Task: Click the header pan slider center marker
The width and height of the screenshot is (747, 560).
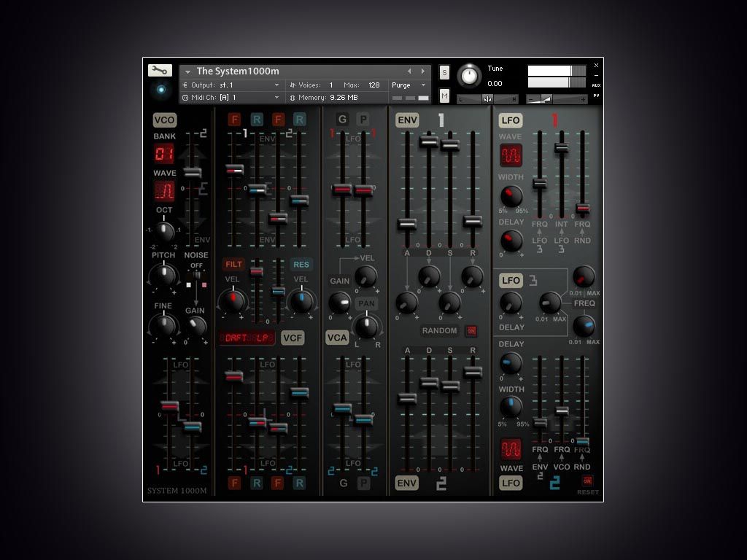Action: tap(487, 99)
